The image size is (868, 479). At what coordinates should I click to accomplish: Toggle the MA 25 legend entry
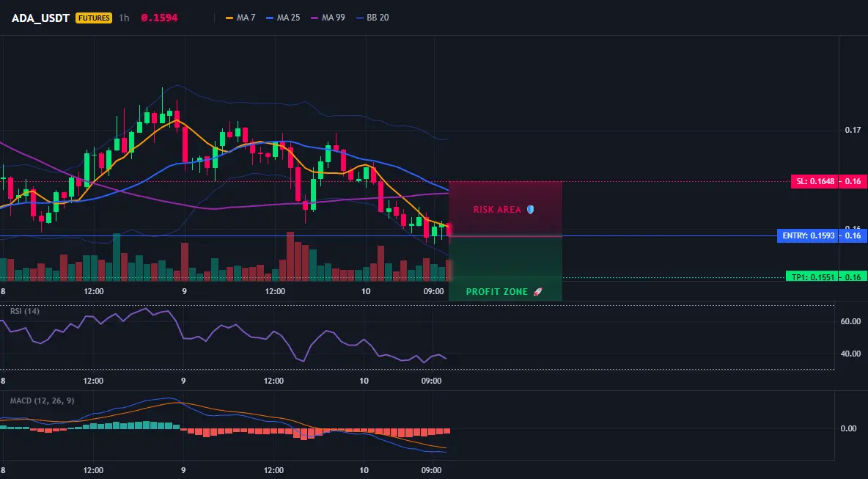coord(283,18)
